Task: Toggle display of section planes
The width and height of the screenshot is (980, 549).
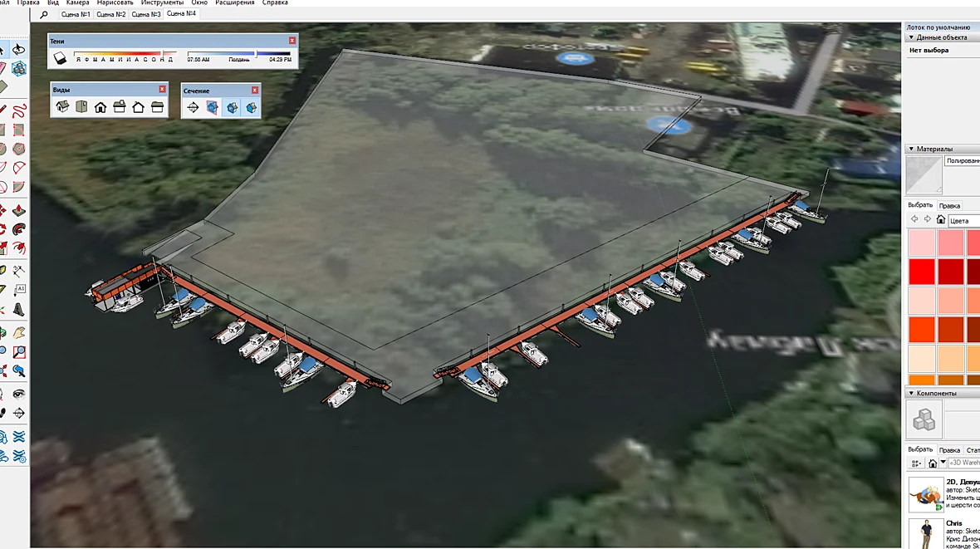Action: coord(213,107)
